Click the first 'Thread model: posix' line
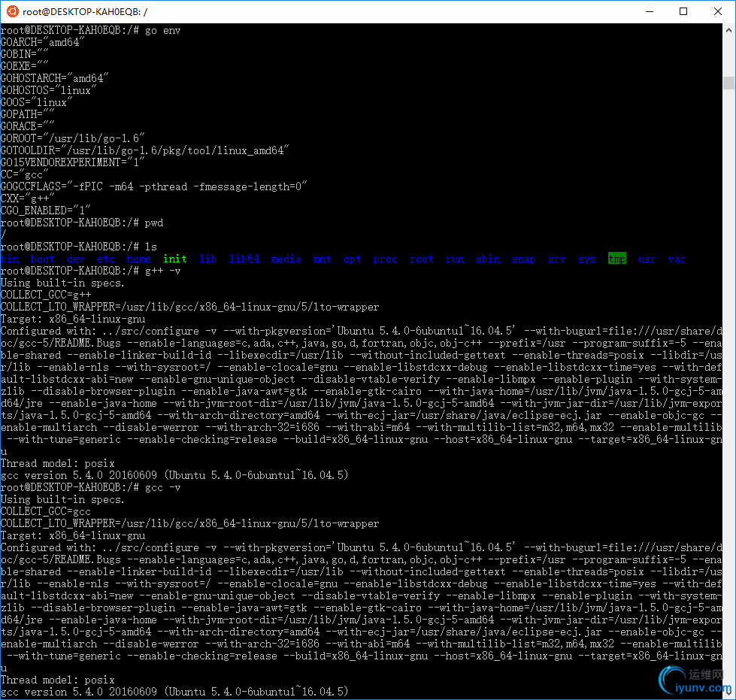This screenshot has width=736, height=700. pos(57,463)
